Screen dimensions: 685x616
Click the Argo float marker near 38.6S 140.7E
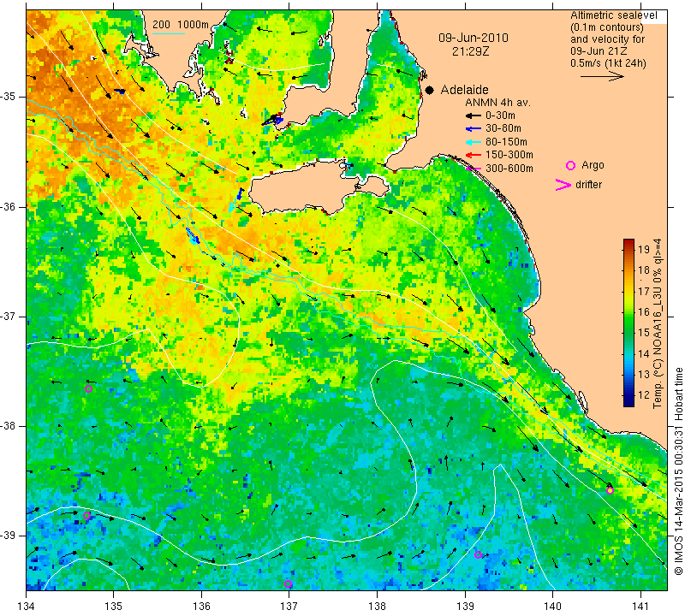coord(610,491)
